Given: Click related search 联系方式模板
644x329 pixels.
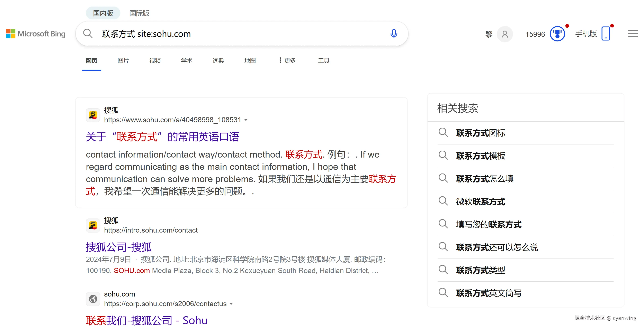Looking at the screenshot, I should 480,156.
